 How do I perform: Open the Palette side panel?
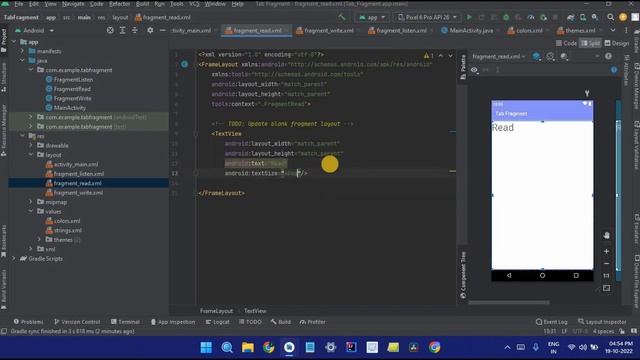tap(463, 67)
